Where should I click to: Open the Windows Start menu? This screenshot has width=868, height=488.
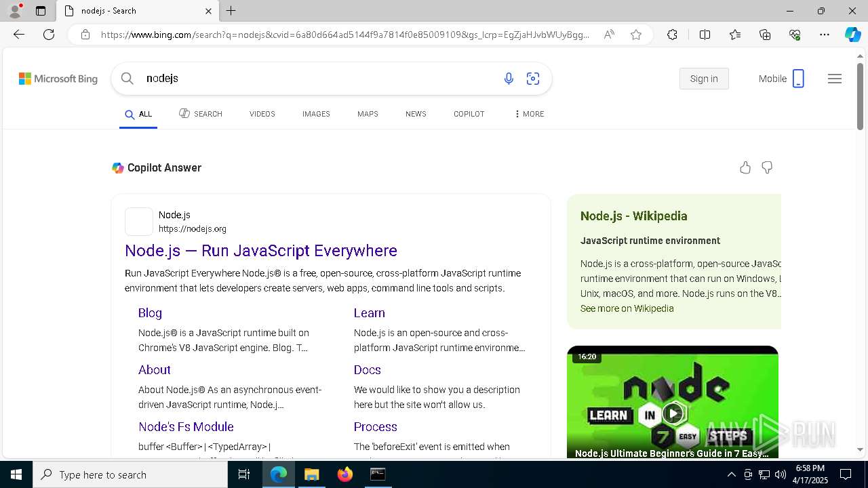pos(16,474)
